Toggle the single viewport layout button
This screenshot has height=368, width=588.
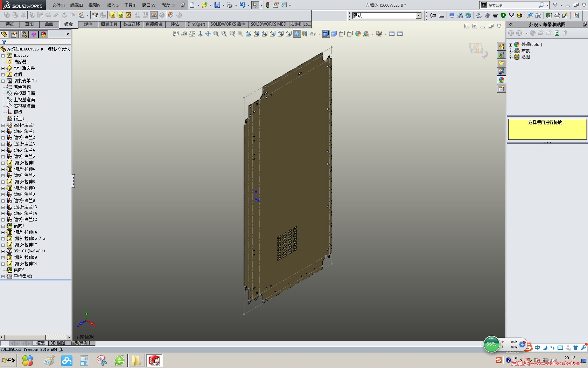click(392, 34)
